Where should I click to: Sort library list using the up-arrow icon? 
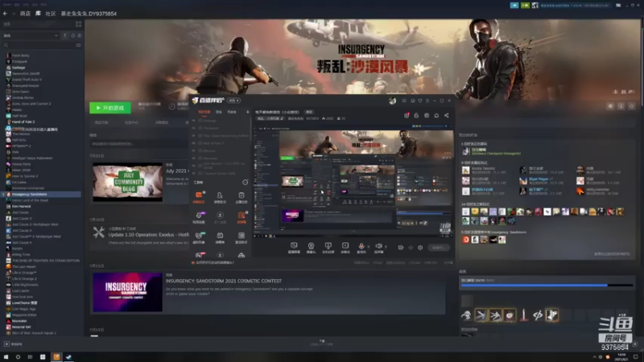tap(65, 35)
